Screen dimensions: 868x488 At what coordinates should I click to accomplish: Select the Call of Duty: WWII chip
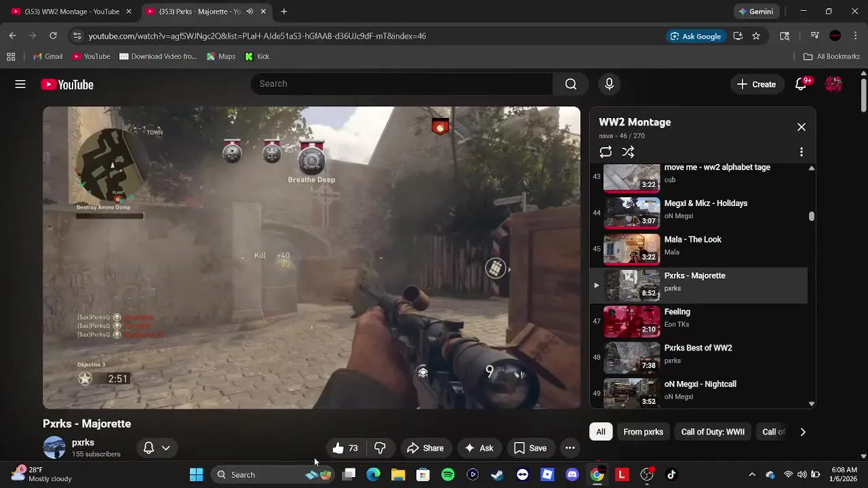click(713, 432)
